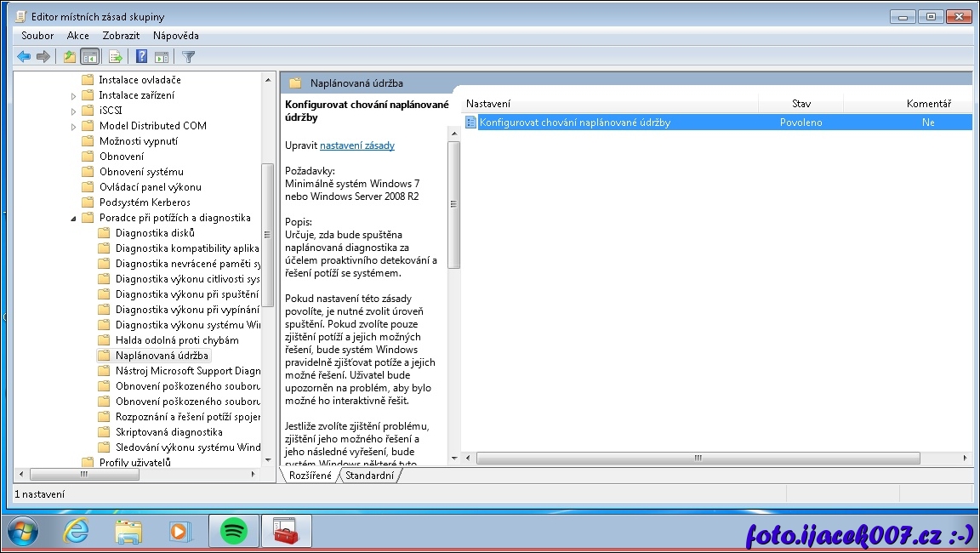The image size is (980, 553).
Task: Select Skriptovaná diagnostika folder in tree
Action: [x=168, y=432]
